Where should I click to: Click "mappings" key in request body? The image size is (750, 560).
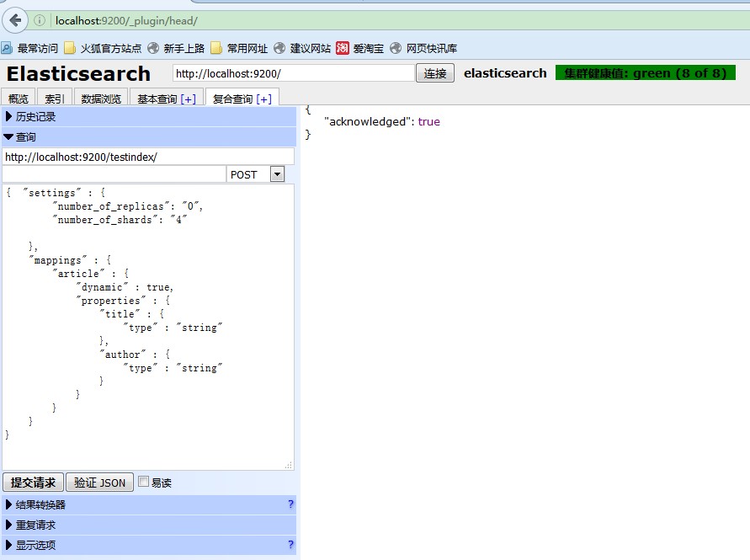pos(58,260)
